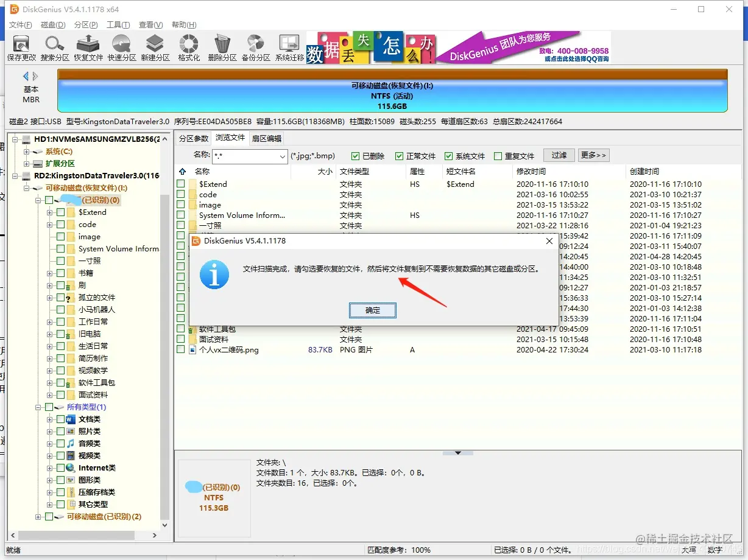
Task: Enable the 重复文件 checkbox
Action: pos(498,156)
